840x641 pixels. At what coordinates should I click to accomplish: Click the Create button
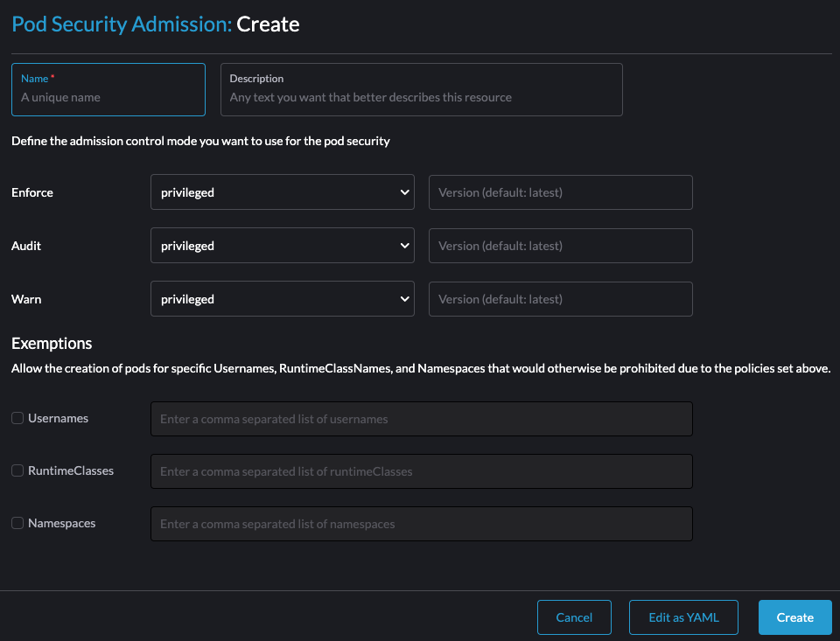click(x=795, y=617)
